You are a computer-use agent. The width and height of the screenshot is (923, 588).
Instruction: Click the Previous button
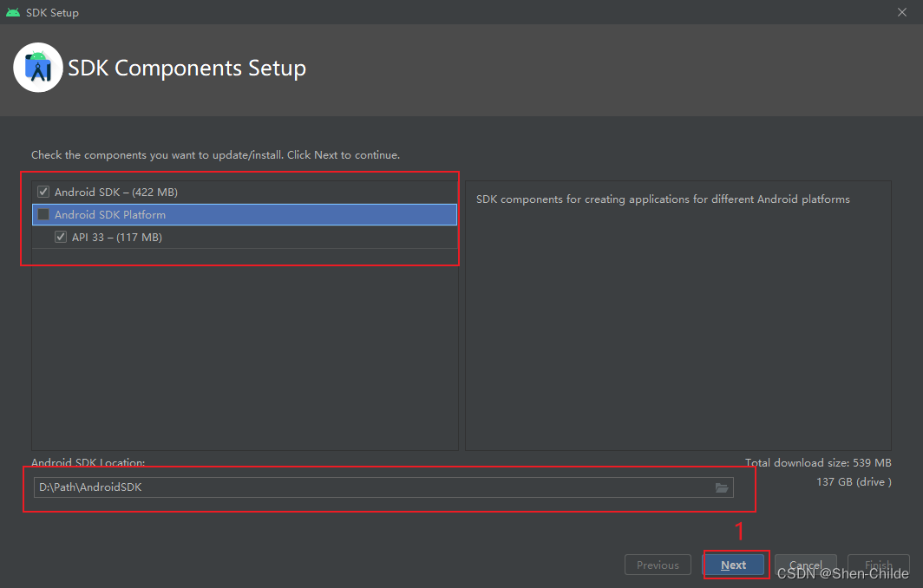click(658, 565)
